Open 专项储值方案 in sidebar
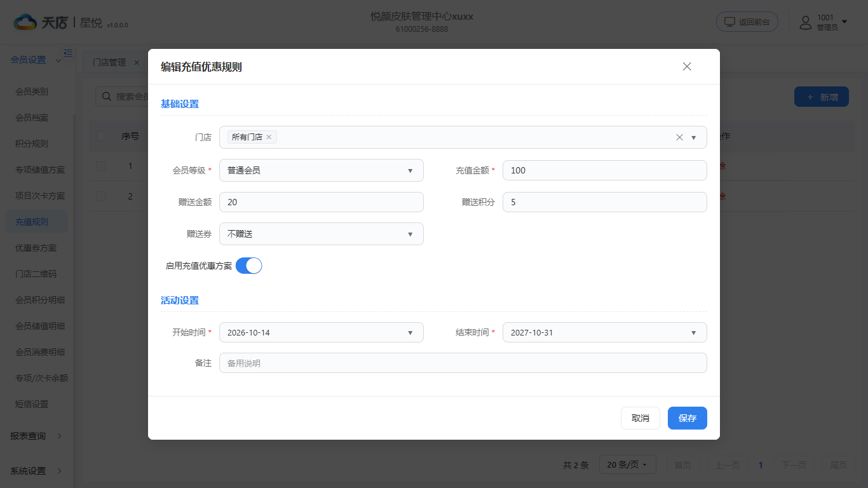 40,170
